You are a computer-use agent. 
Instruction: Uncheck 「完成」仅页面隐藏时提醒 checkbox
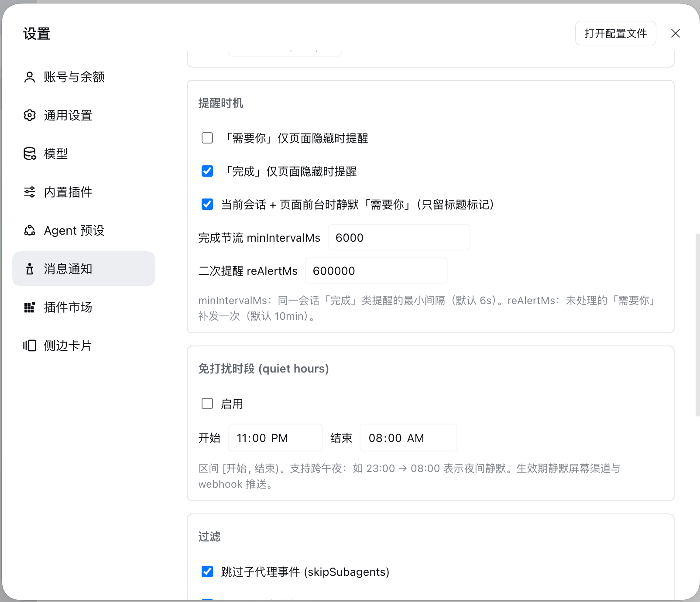pos(207,171)
